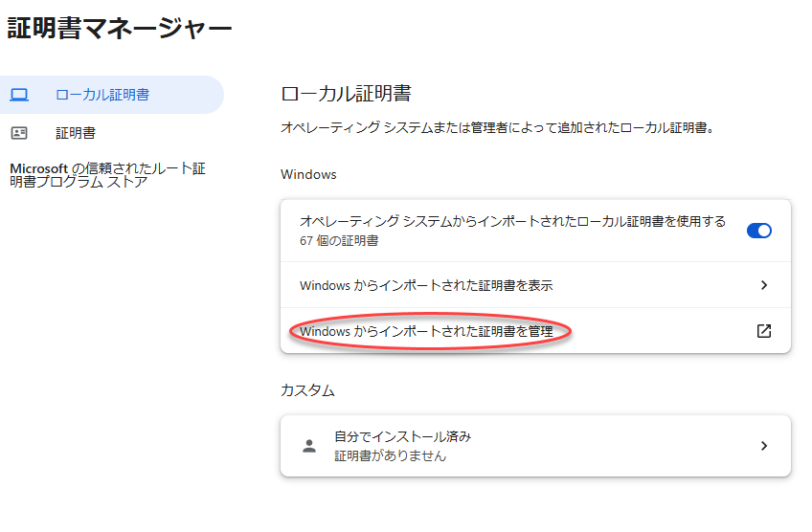Expand the 自分でインストール済み row chevron
Screen dimensions: 812x532
[x=763, y=446]
